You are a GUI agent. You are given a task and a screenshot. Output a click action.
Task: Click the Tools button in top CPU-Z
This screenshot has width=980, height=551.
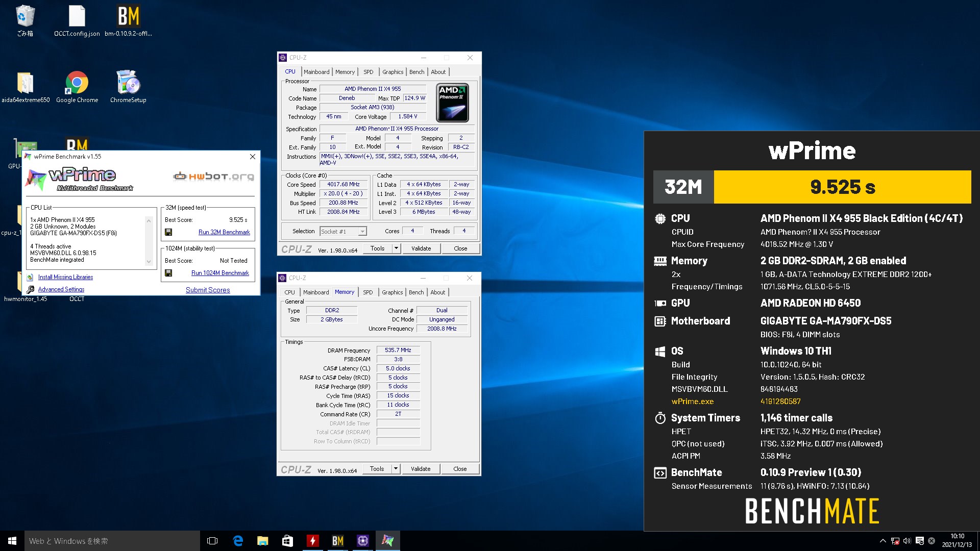378,248
